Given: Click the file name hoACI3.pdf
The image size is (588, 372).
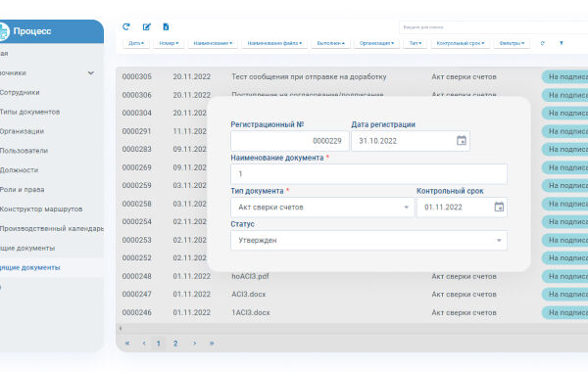Looking at the screenshot, I should pyautogui.click(x=250, y=276).
